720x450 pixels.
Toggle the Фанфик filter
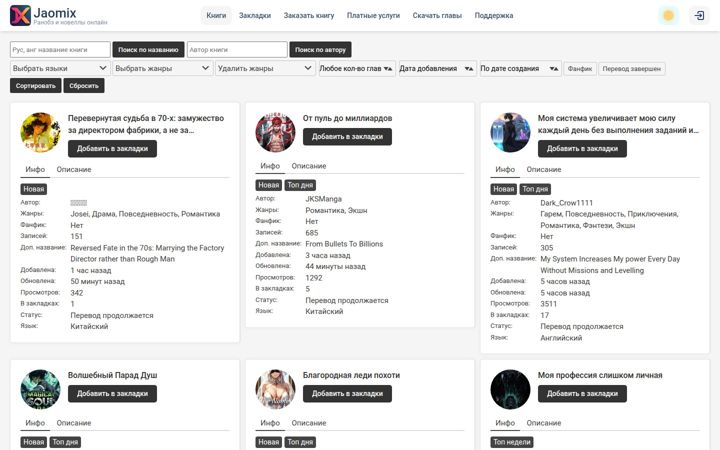580,69
